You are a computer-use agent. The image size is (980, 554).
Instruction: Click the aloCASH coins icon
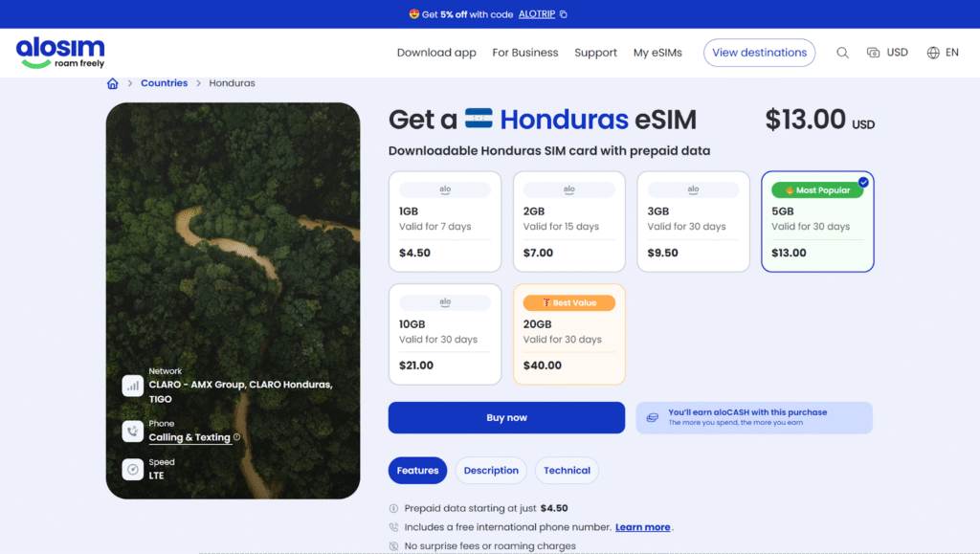click(x=652, y=418)
